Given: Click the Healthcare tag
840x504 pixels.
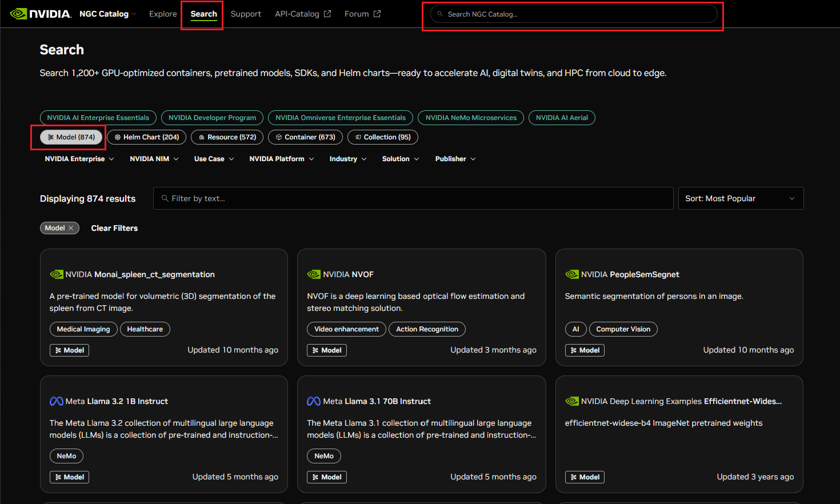Looking at the screenshot, I should click(145, 329).
